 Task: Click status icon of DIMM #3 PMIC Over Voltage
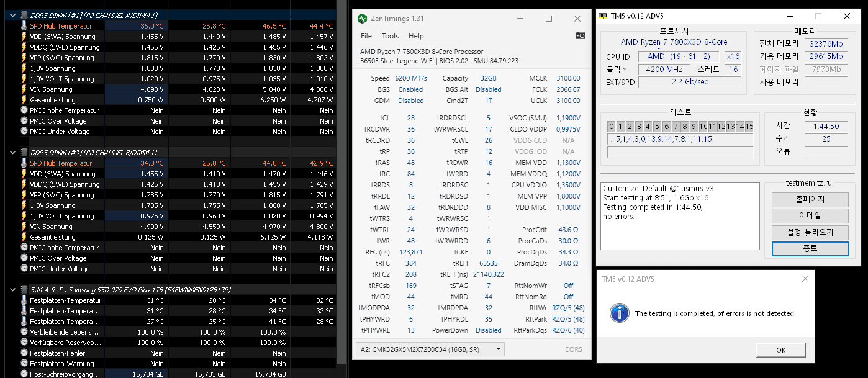coord(24,258)
